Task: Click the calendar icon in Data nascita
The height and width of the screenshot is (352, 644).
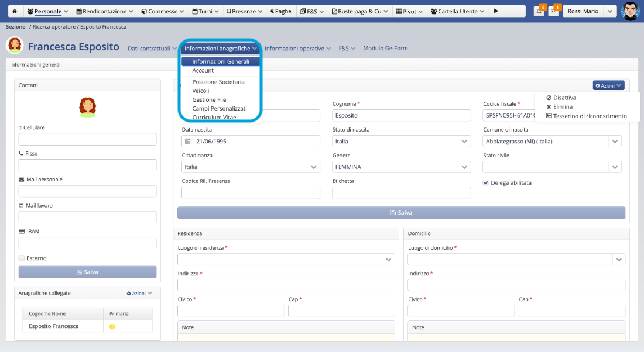Action: [188, 141]
